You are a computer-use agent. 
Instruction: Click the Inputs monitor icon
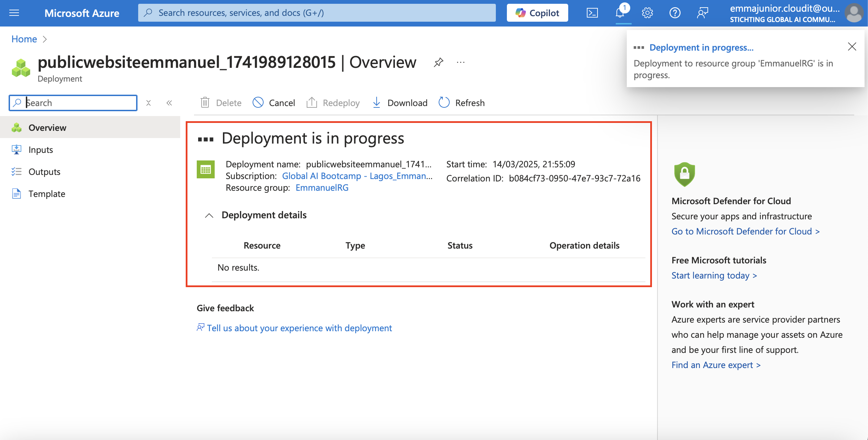[x=17, y=149]
